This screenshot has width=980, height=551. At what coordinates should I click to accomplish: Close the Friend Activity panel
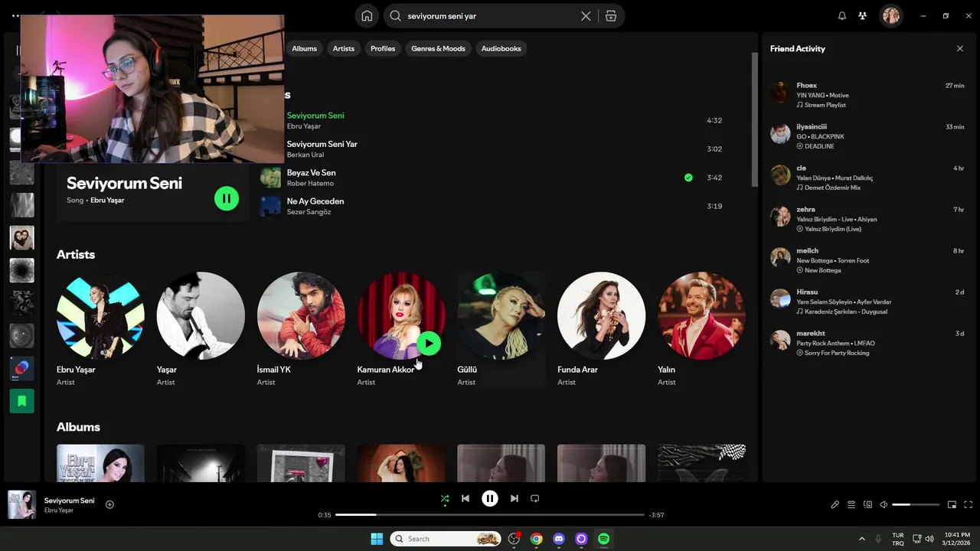point(960,48)
